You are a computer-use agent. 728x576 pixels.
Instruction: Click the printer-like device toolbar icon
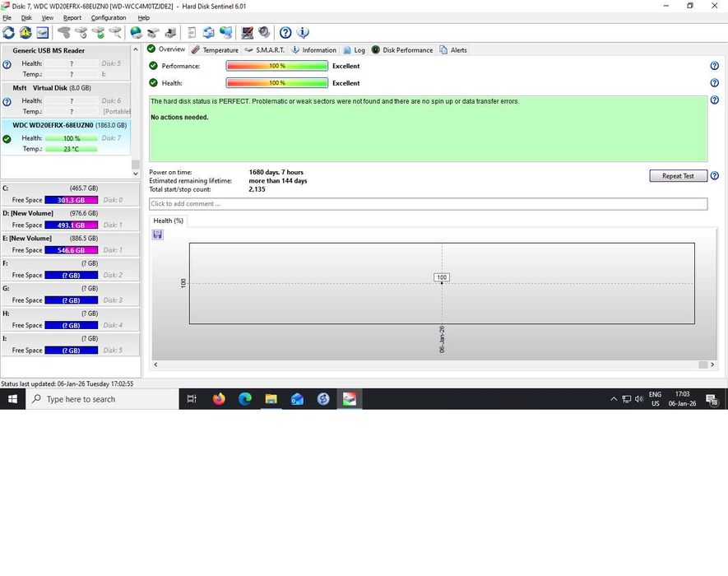click(x=170, y=33)
